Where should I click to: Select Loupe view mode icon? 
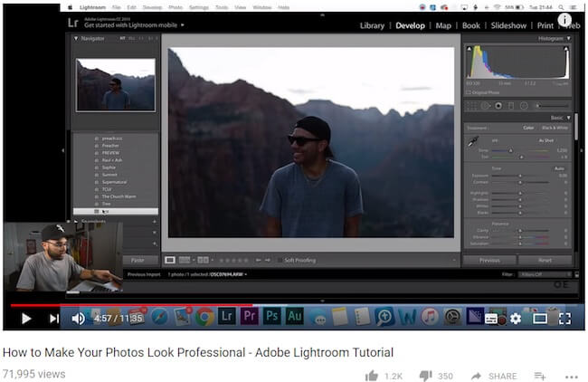tap(170, 260)
